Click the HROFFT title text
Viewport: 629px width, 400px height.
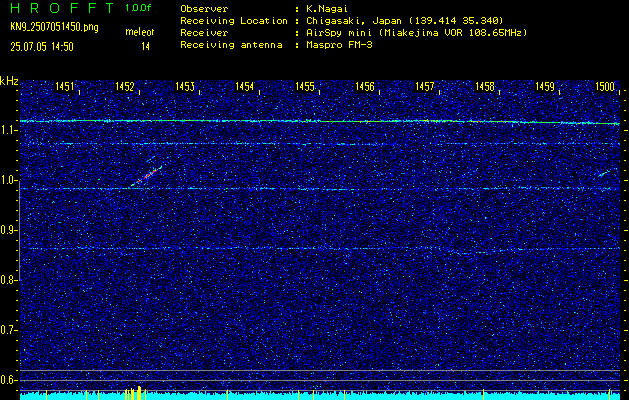pyautogui.click(x=62, y=8)
